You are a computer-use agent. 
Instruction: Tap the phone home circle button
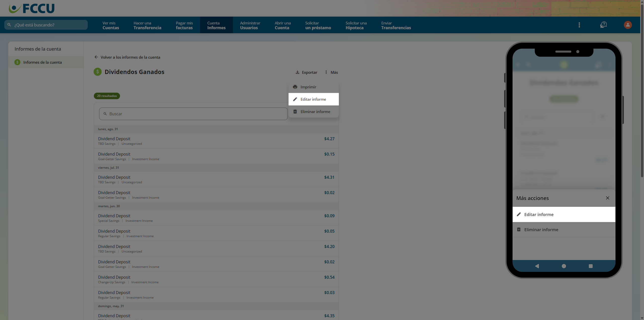click(564, 266)
